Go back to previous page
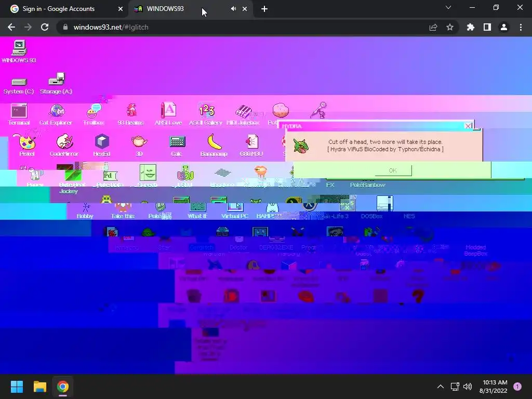 [11, 27]
